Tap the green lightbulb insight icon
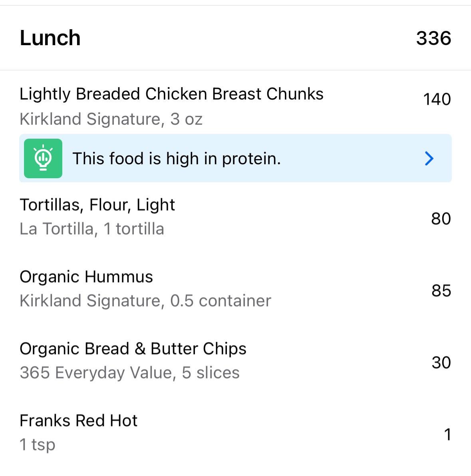The image size is (471, 476). 43,158
